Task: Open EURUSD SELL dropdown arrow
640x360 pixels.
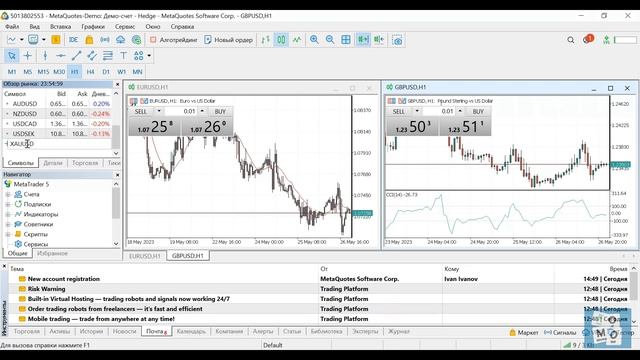Action: tap(159, 111)
